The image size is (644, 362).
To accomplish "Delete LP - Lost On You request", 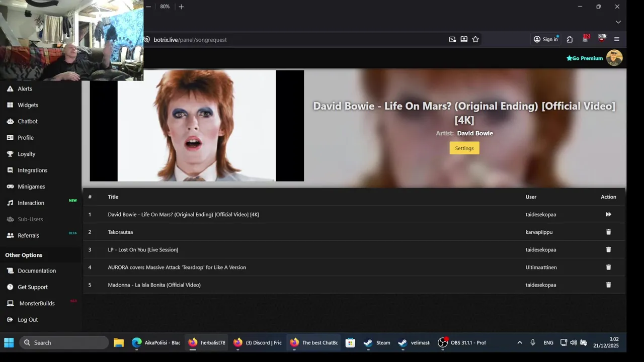I will 608,249.
